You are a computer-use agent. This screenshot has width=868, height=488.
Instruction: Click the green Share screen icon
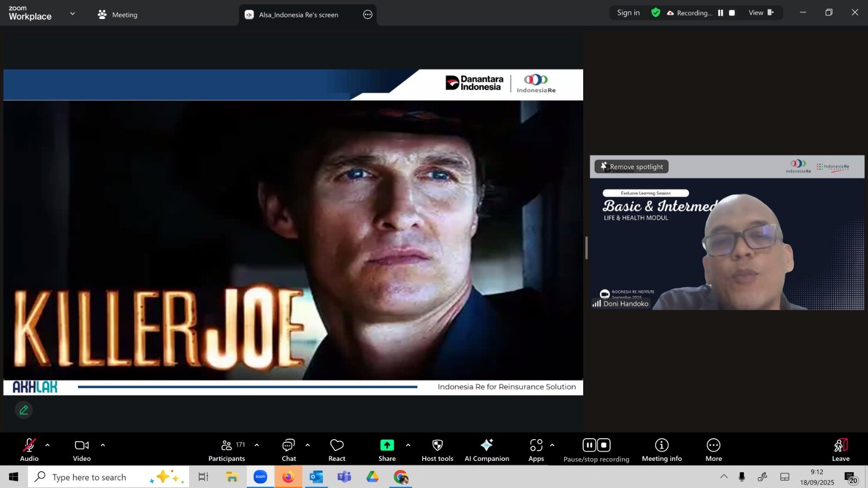pyautogui.click(x=387, y=445)
